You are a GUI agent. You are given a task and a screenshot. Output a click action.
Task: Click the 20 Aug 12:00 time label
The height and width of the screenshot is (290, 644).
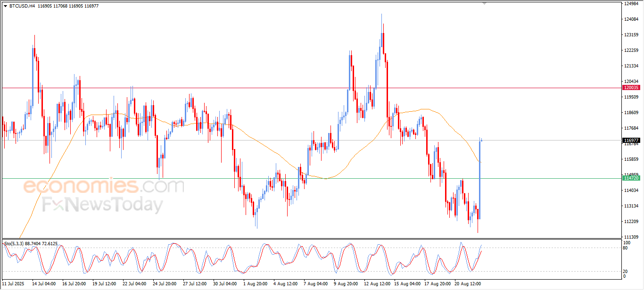(467, 284)
